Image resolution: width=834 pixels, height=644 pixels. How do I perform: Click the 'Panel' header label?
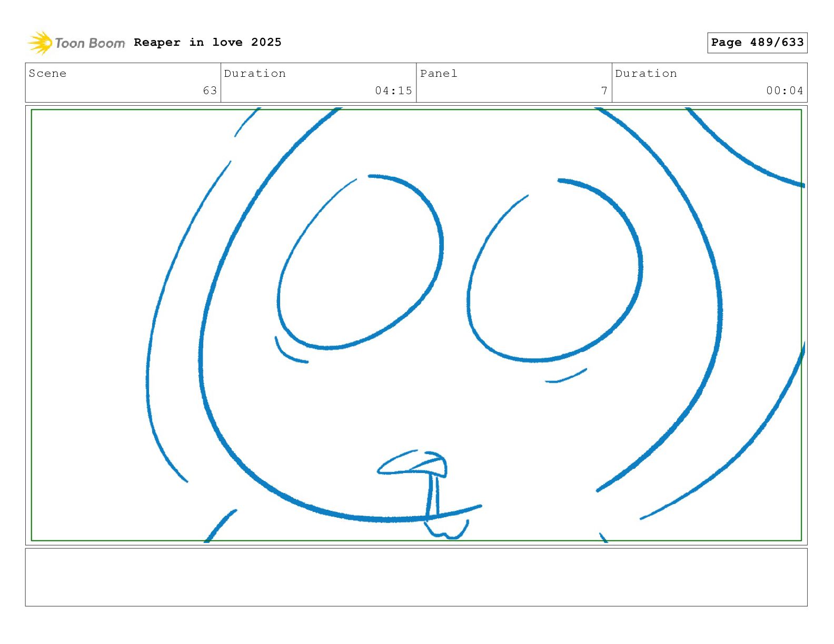tap(439, 73)
